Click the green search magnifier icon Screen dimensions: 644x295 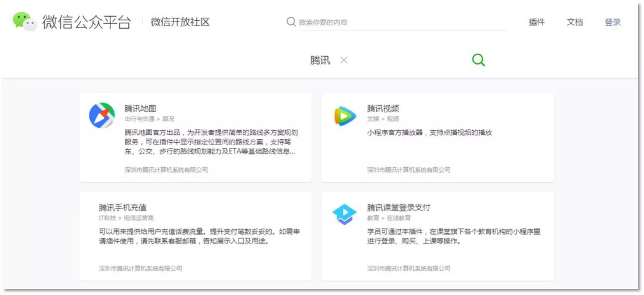478,60
